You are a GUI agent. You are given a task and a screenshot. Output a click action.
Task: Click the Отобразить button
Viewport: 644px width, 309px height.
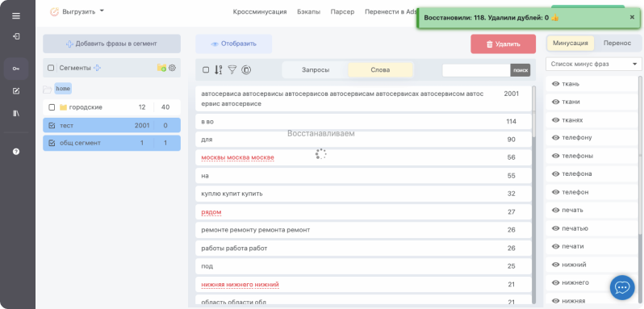coord(234,44)
